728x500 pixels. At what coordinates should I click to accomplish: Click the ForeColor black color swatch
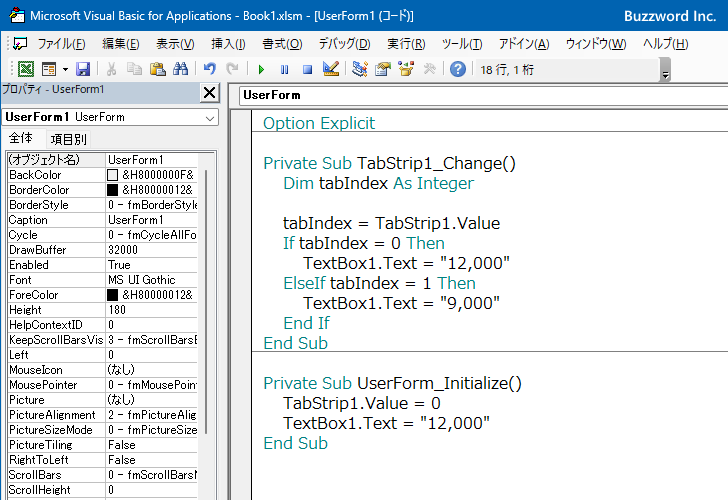[112, 295]
